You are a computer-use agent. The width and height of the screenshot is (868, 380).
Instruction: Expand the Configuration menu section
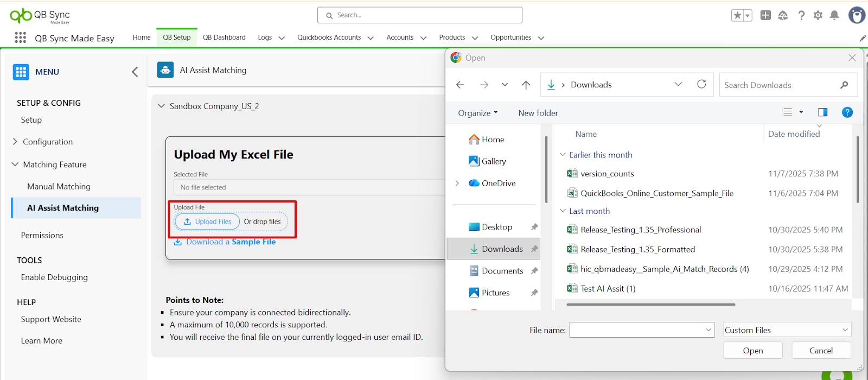coord(15,142)
